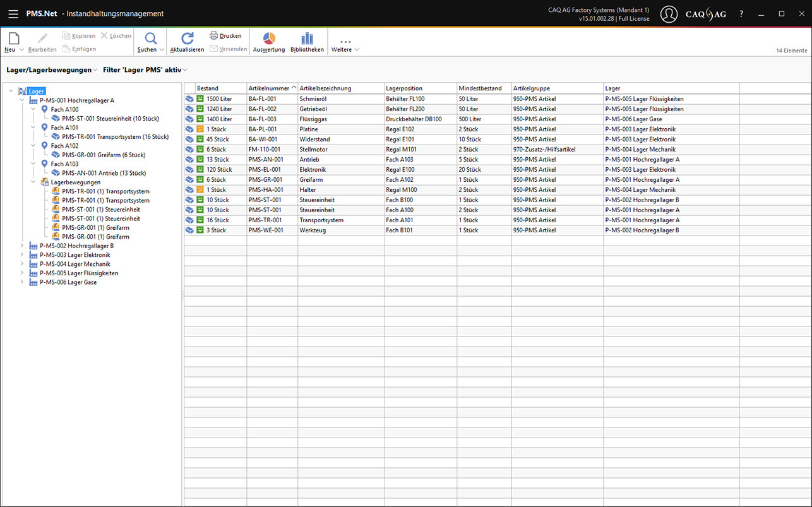This screenshot has width=812, height=507.
Task: Click the Drucken print button
Action: point(225,36)
